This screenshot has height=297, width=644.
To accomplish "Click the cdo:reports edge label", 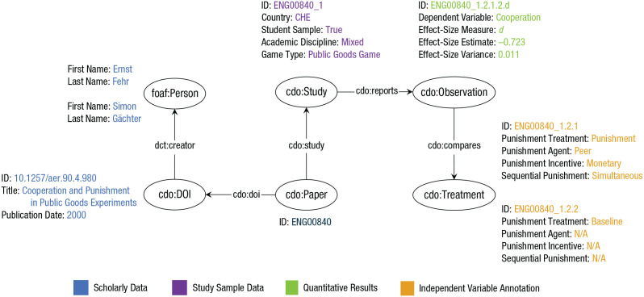I will coord(377,91).
